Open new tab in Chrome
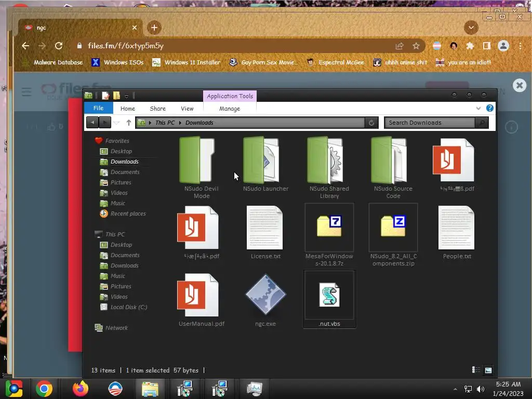 [x=154, y=28]
